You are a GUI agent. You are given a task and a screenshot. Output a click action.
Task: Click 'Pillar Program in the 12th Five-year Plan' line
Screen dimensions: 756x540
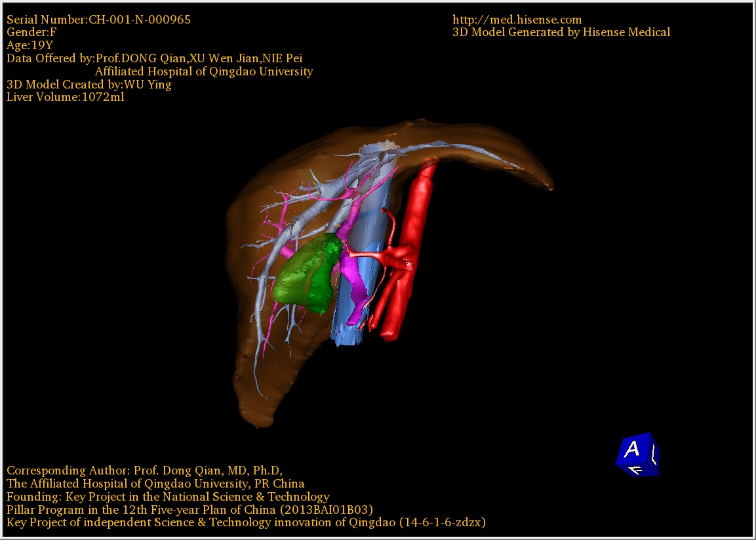189,510
